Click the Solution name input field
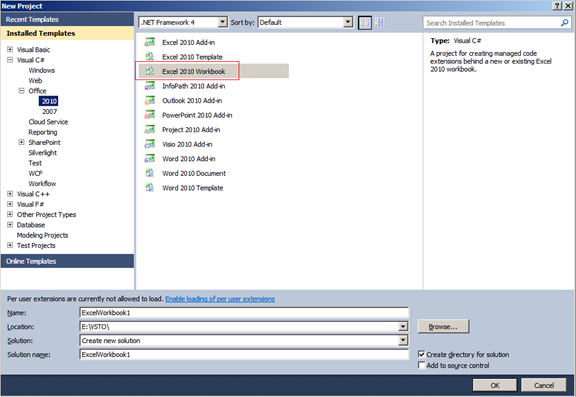 pos(244,354)
